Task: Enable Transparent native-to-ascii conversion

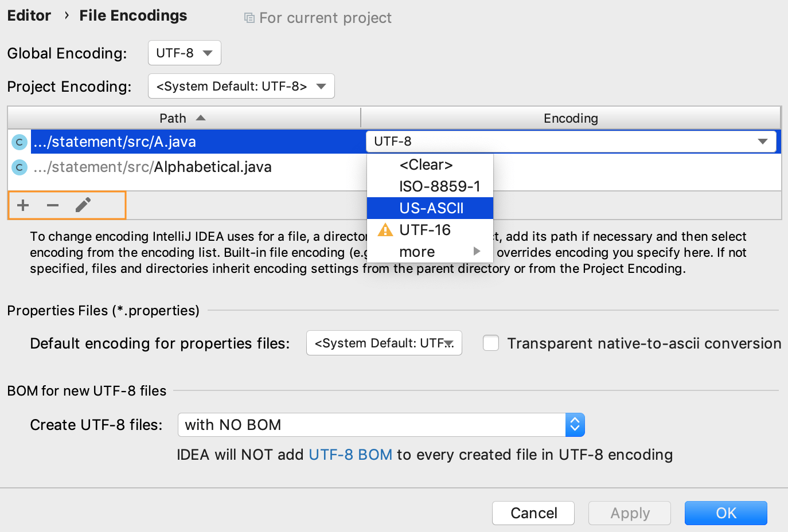Action: [x=491, y=343]
